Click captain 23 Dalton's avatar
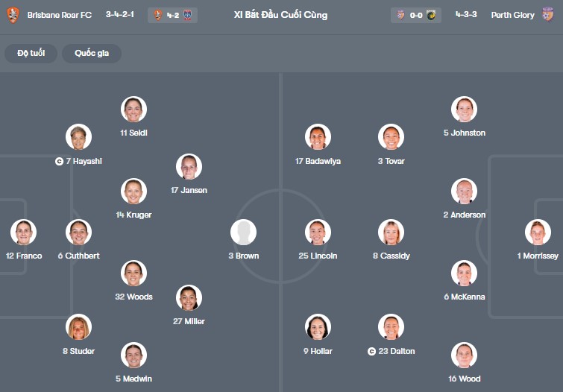This screenshot has height=392, width=563. click(x=391, y=327)
